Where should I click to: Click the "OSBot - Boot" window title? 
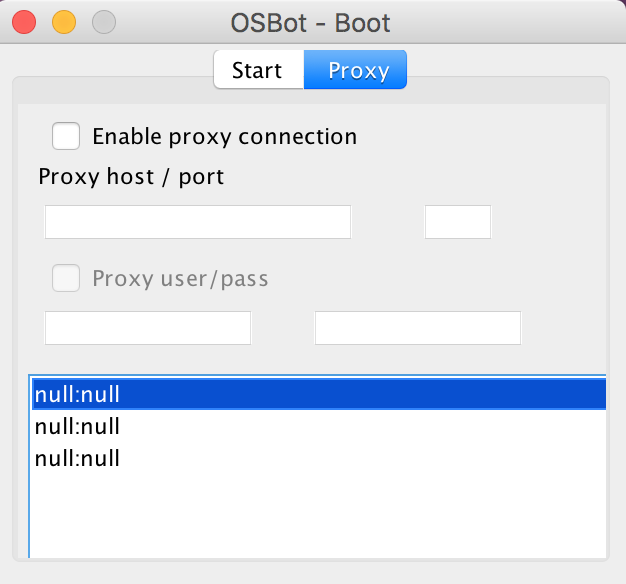tap(309, 21)
